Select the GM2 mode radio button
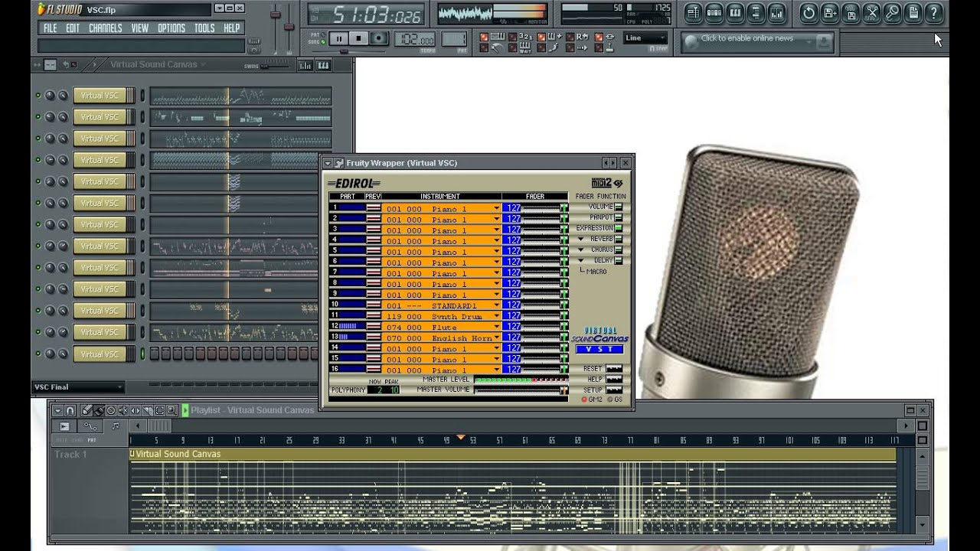This screenshot has width=980, height=551. (x=584, y=399)
